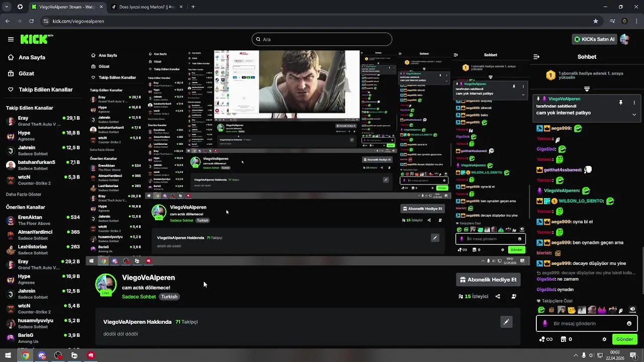Screen dimensions: 644x362
Task: Reload the Kick page
Action: coord(31,21)
